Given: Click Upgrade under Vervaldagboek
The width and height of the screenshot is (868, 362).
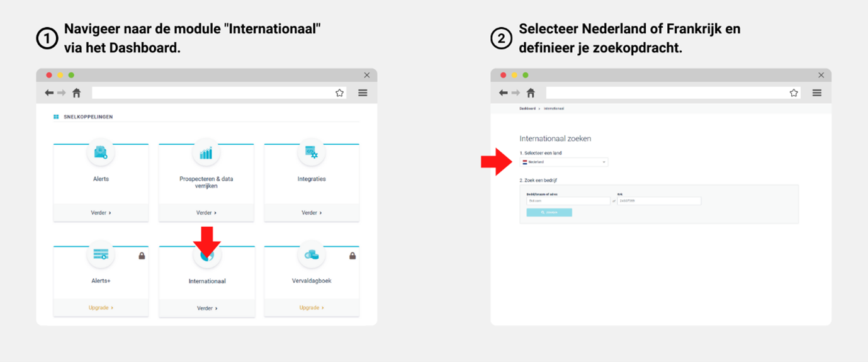Looking at the screenshot, I should point(311,308).
